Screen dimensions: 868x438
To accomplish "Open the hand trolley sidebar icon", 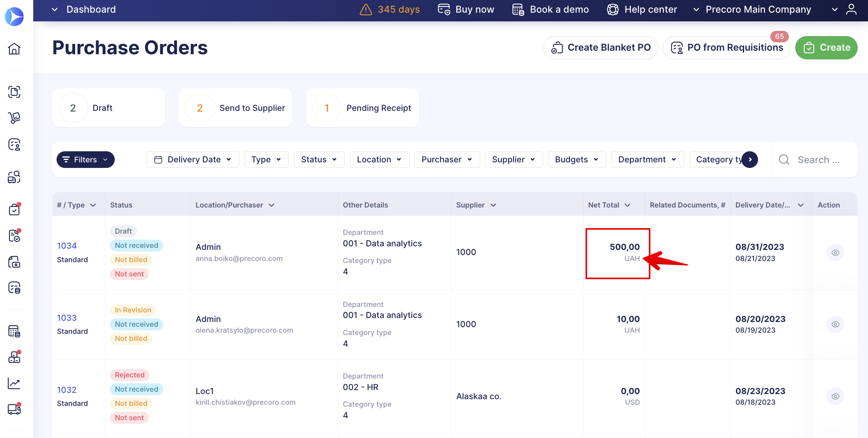I will pos(14,118).
